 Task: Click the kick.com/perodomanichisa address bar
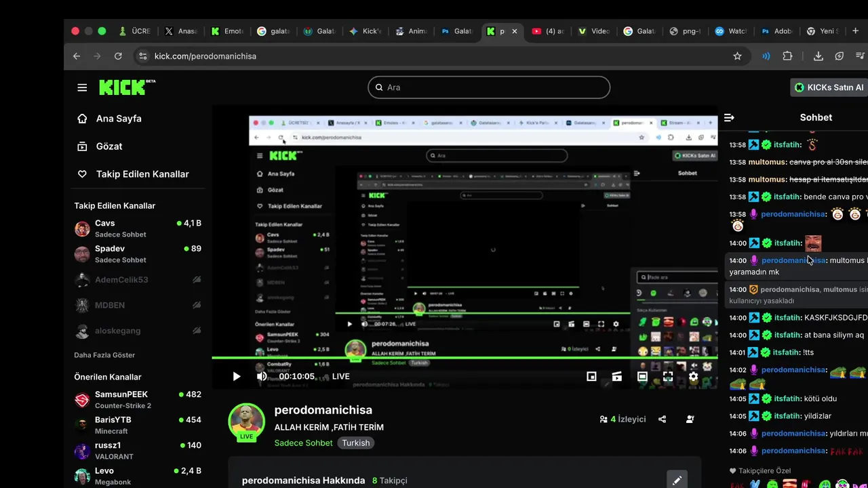[205, 56]
